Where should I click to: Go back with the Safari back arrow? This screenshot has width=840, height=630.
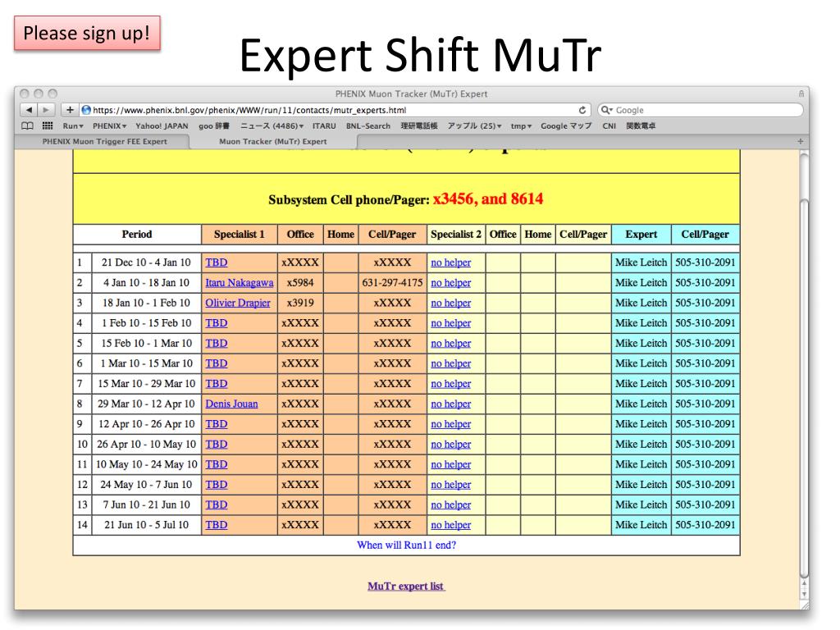click(x=29, y=110)
